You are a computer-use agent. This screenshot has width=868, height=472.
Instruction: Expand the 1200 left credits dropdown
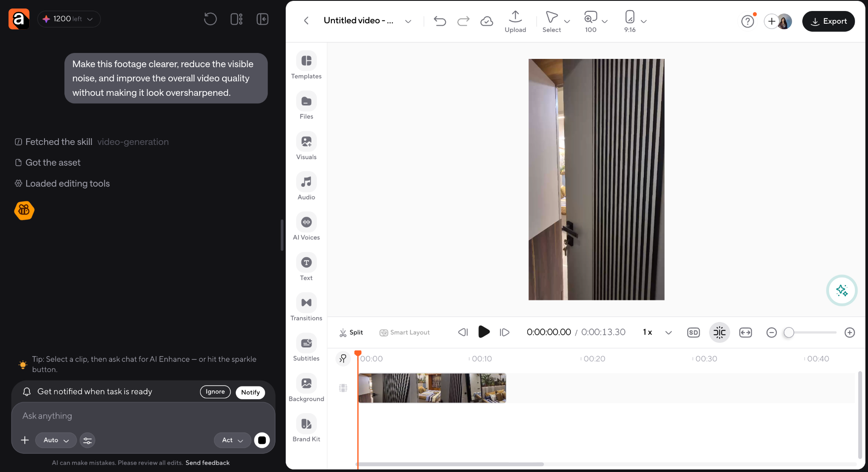[69, 19]
